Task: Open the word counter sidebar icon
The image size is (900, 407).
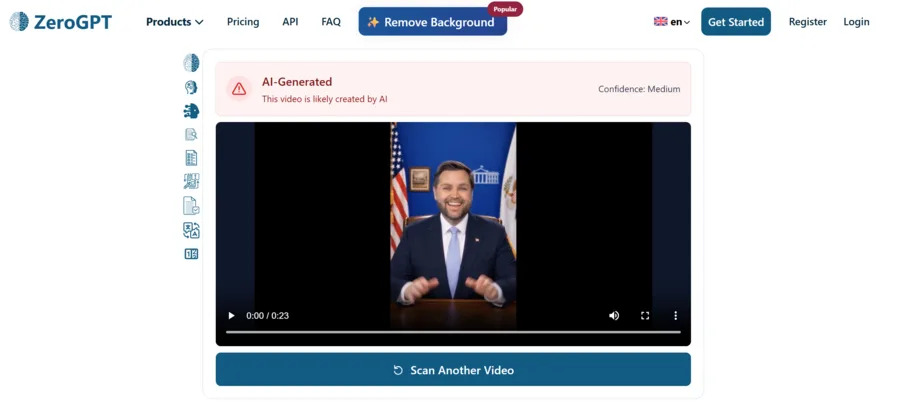Action: (x=191, y=254)
